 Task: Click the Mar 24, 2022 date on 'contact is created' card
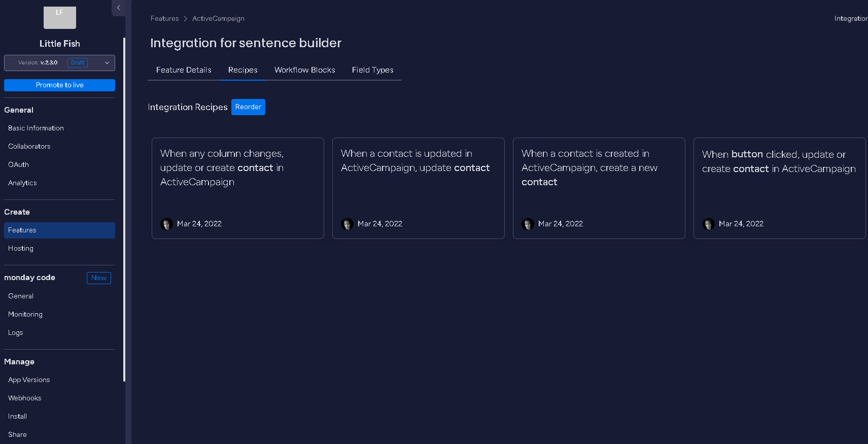561,224
